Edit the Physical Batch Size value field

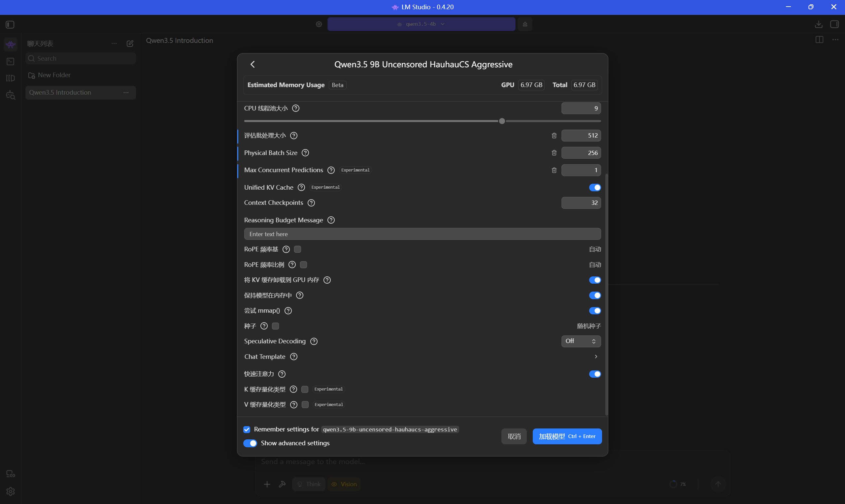pyautogui.click(x=581, y=153)
